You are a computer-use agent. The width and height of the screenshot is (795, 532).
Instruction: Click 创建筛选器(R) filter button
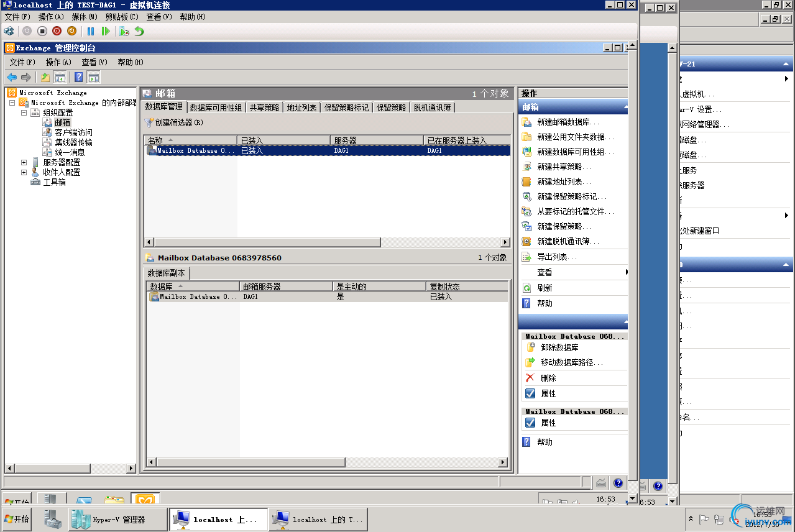(174, 122)
